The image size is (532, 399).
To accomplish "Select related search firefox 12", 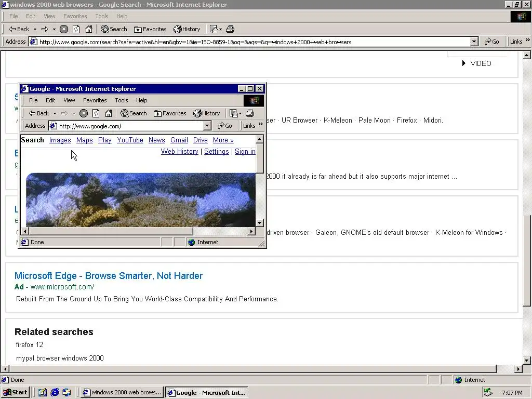I will pyautogui.click(x=30, y=345).
